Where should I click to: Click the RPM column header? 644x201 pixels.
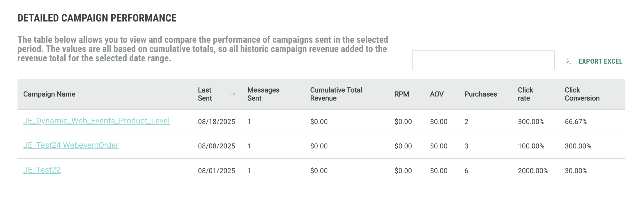click(x=401, y=94)
